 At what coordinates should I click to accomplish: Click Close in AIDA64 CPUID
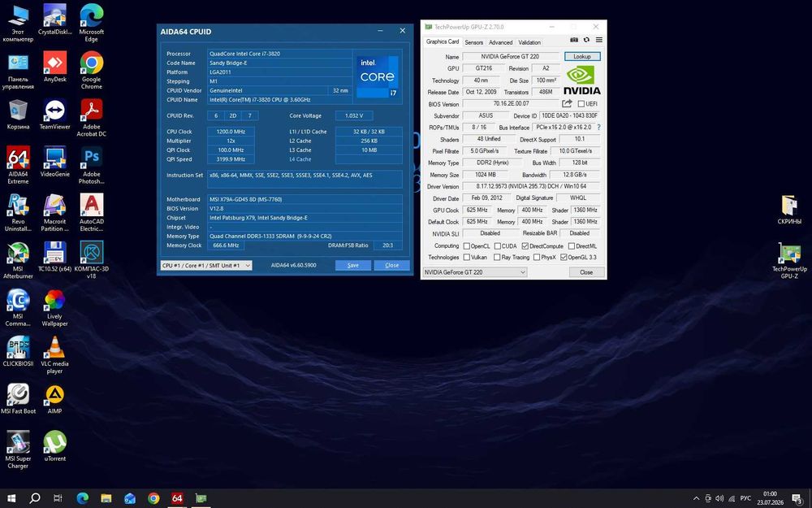tap(392, 266)
